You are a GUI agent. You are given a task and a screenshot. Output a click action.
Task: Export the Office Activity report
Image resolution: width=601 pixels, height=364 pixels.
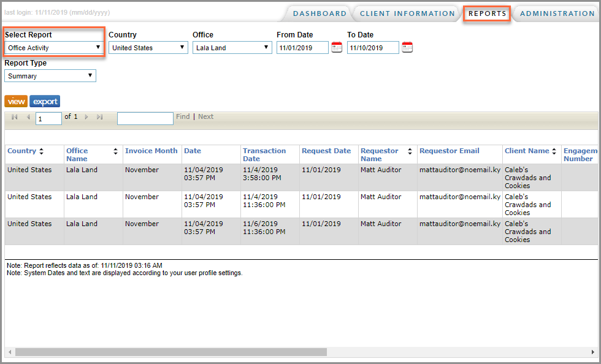(44, 101)
